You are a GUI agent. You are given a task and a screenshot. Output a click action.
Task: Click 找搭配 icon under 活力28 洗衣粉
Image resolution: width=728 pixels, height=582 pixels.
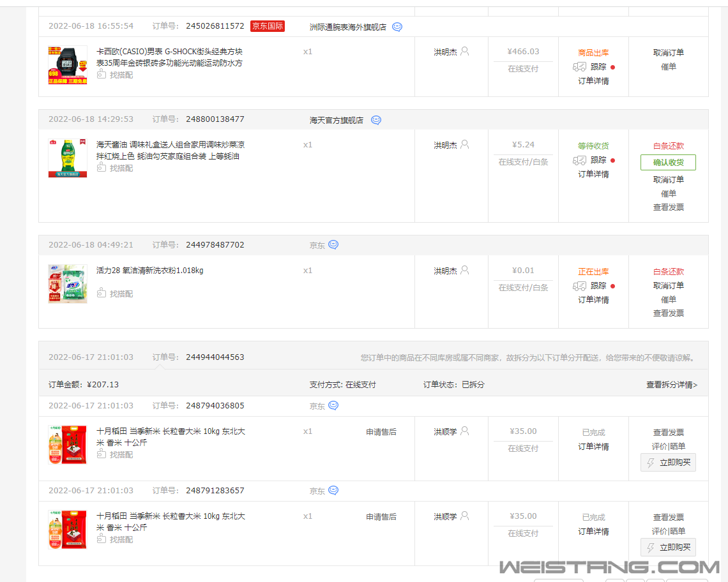click(x=101, y=294)
